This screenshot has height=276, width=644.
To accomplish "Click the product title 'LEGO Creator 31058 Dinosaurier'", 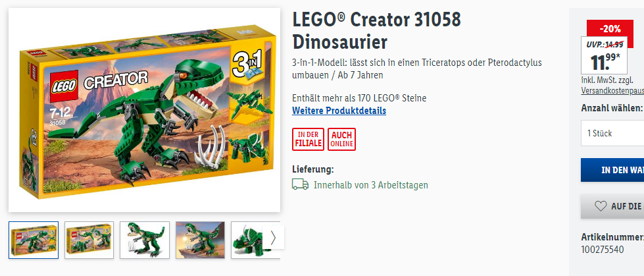I will click(x=377, y=30).
